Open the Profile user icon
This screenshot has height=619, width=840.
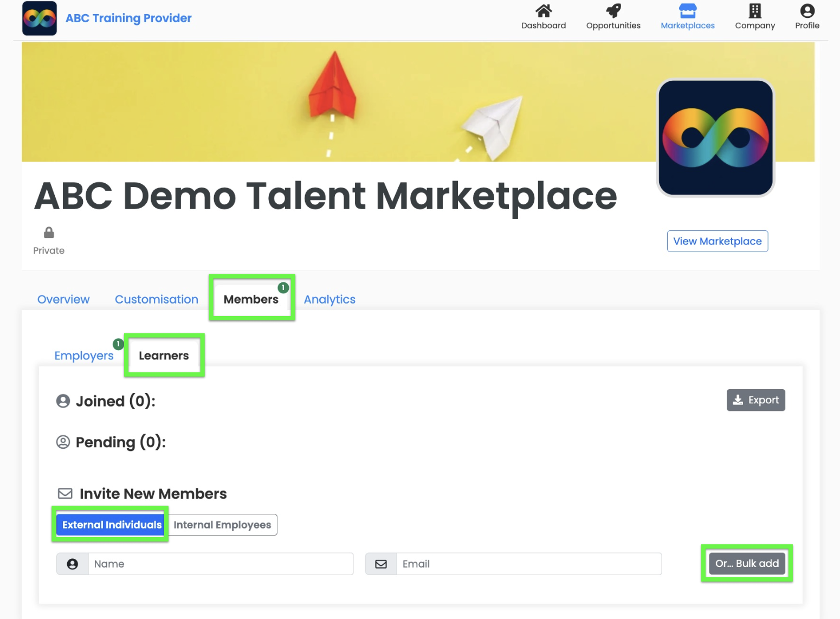[807, 11]
